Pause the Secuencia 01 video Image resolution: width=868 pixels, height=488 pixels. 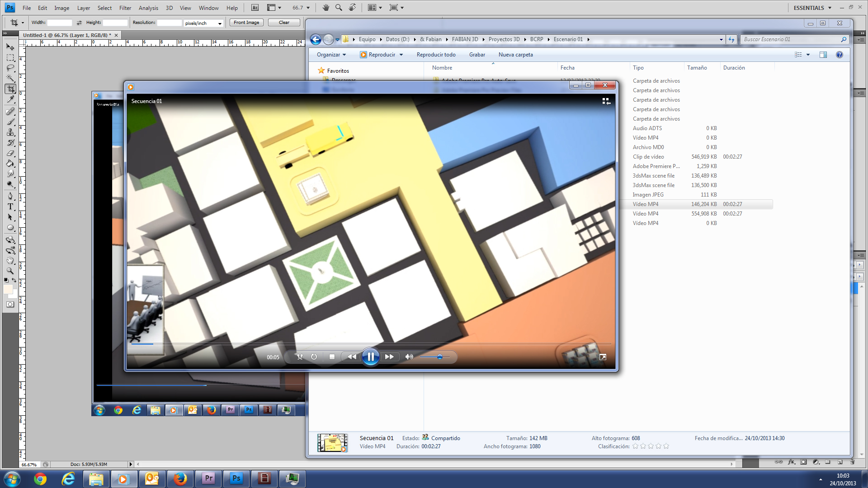pos(370,357)
